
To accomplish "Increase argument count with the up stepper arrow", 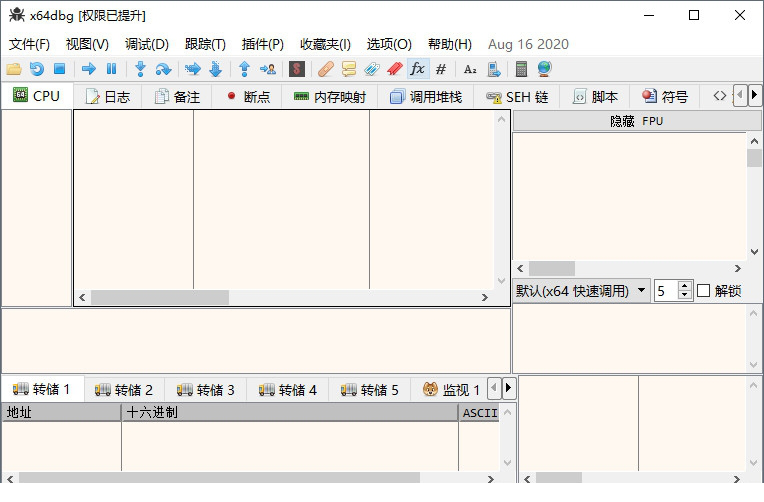I will click(x=685, y=286).
